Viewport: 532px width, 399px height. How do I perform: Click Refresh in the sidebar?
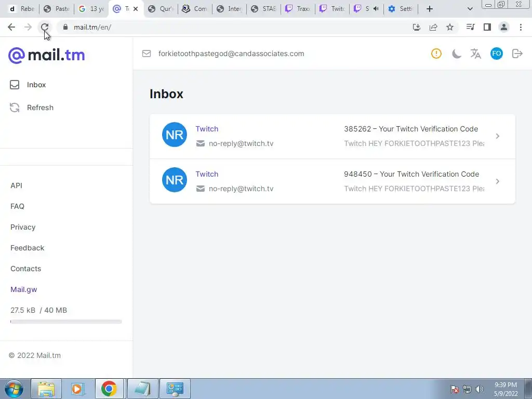coord(32,108)
